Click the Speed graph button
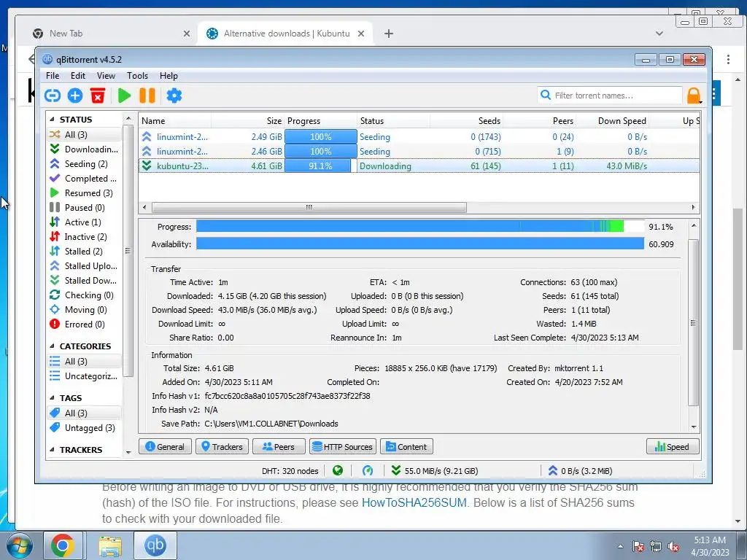Screen dimensions: 747x560 [673, 447]
